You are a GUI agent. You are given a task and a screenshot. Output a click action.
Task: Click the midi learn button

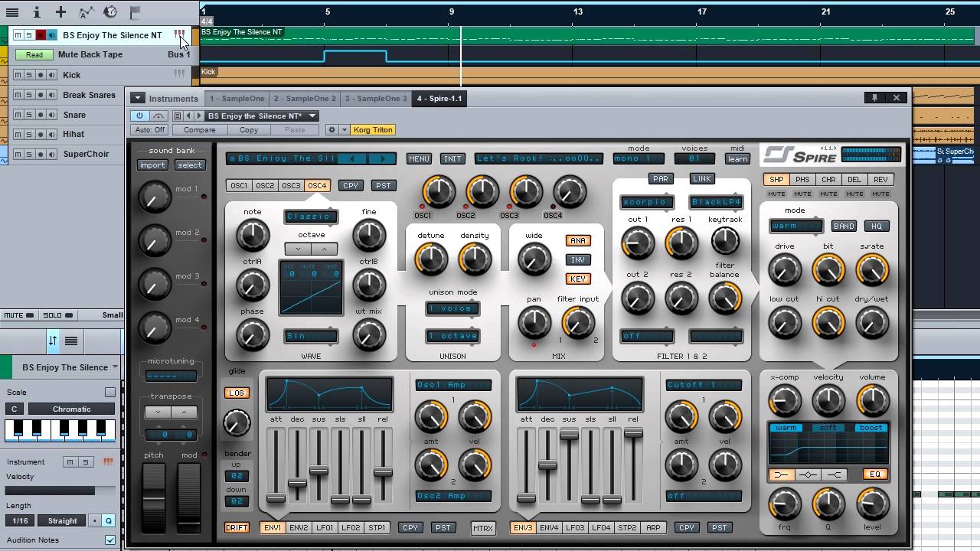tap(738, 159)
